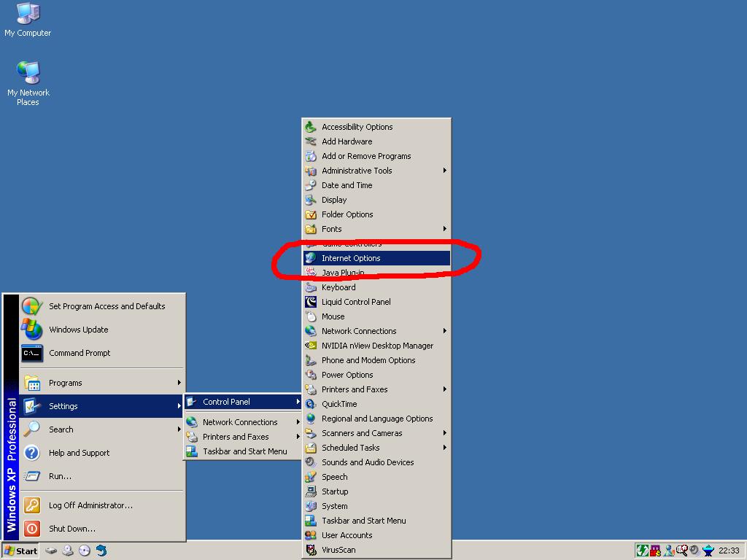Select the Startup entry
Screen dimensions: 747x560
(x=377, y=491)
